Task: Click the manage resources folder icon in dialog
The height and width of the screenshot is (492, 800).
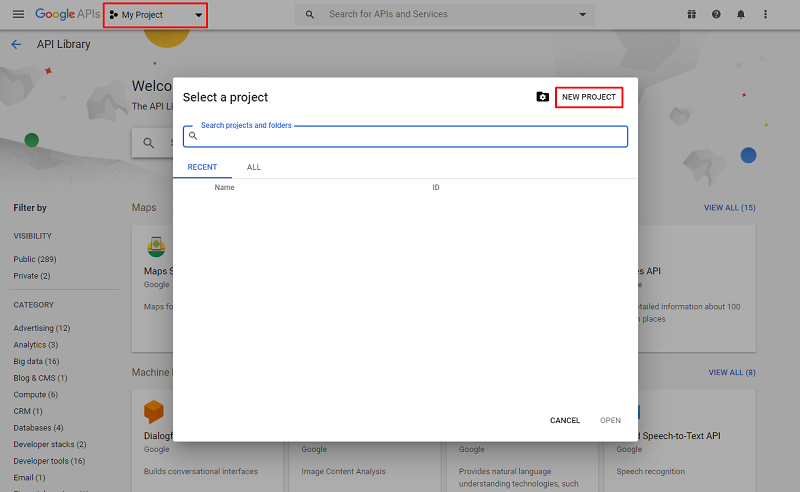Action: (542, 96)
